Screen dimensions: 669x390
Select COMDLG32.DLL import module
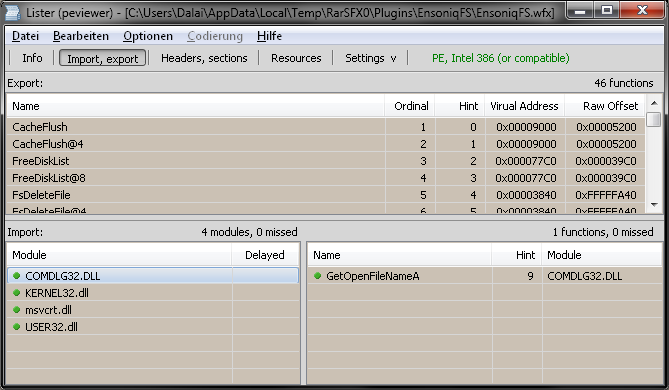(x=153, y=276)
